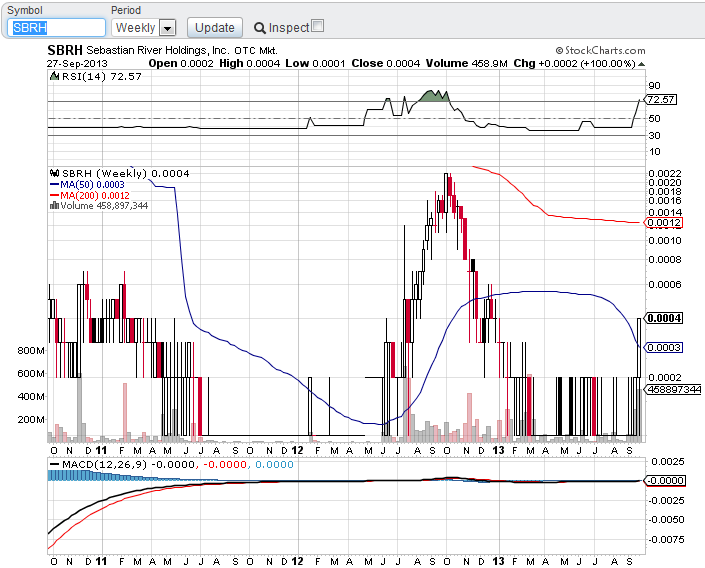Click the bold 0.0004 closing price tag
Viewport: 705px width, 568px height.
[x=663, y=318]
